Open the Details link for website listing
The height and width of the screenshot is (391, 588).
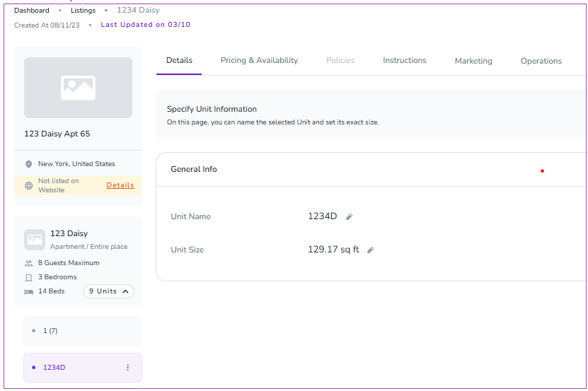pos(120,185)
